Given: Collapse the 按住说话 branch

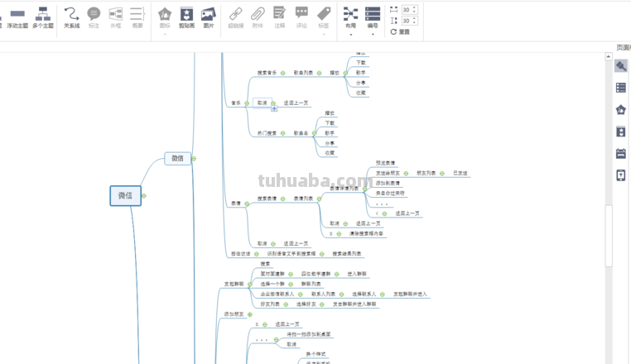Looking at the screenshot, I should [257, 254].
